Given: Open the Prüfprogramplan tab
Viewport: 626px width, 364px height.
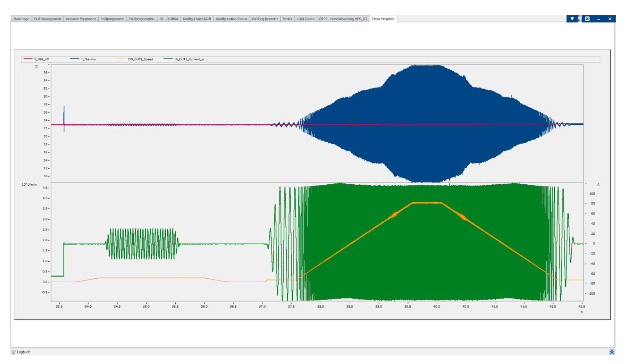Looking at the screenshot, I should pyautogui.click(x=141, y=19).
